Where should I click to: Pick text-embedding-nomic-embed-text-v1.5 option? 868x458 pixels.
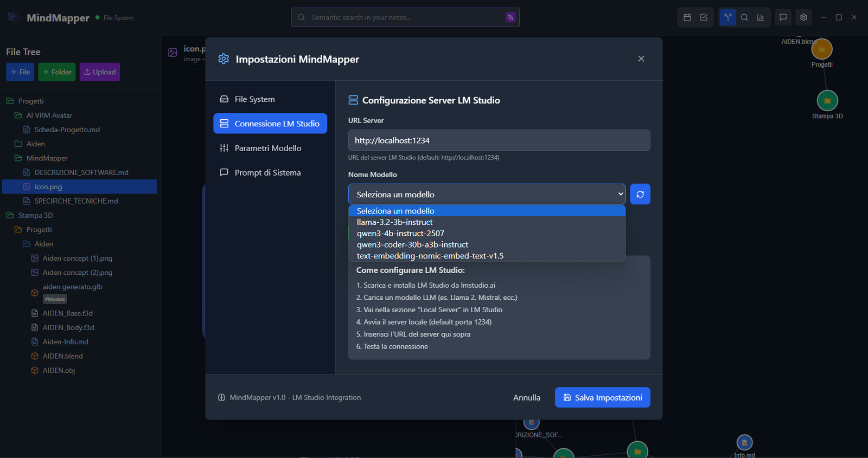click(430, 256)
